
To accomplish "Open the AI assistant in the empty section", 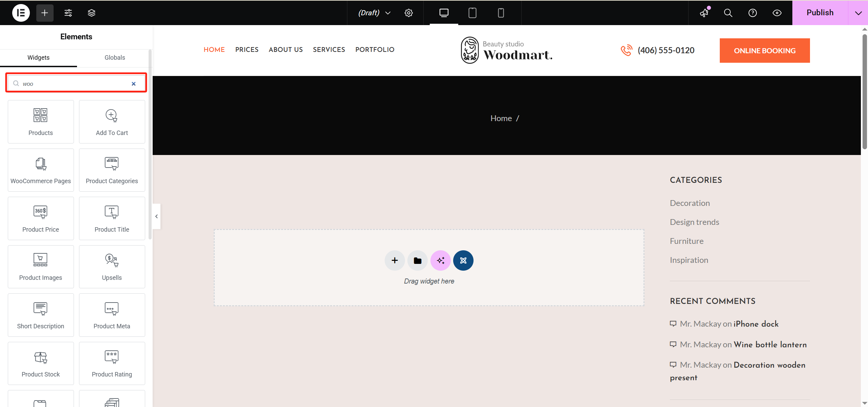I will point(440,260).
